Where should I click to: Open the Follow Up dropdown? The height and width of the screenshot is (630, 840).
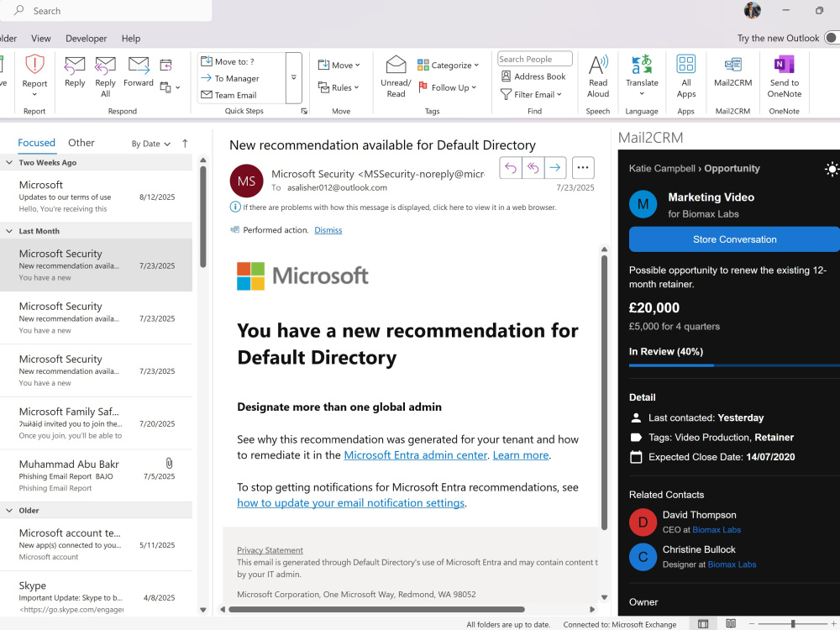(447, 87)
